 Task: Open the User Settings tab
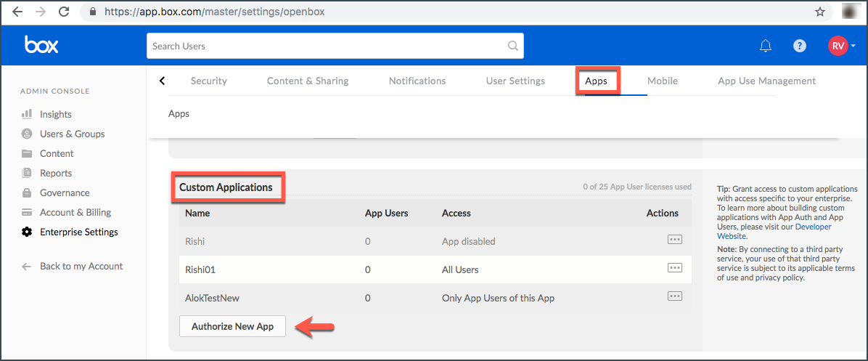(x=515, y=81)
